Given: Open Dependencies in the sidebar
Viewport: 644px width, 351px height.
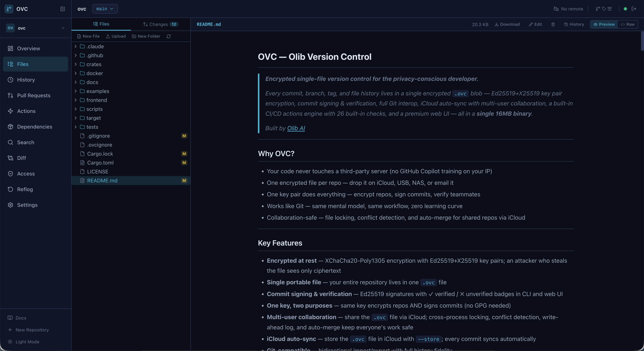Looking at the screenshot, I should pos(34,127).
